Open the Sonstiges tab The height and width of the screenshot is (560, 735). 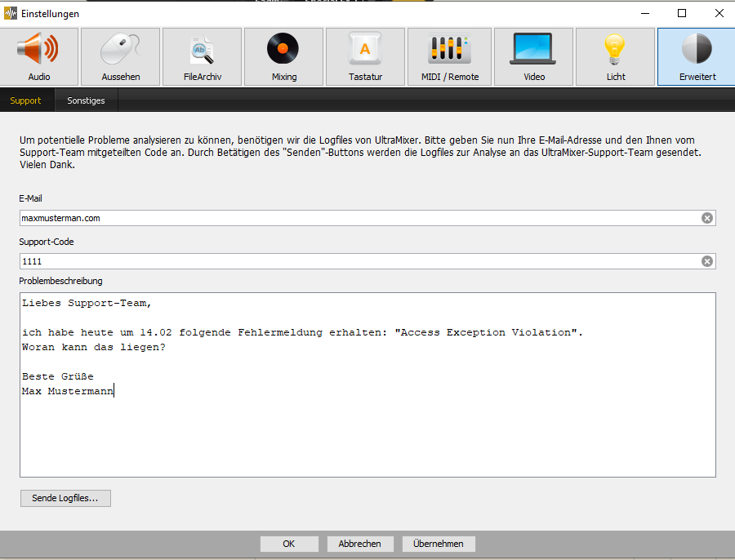coord(86,100)
